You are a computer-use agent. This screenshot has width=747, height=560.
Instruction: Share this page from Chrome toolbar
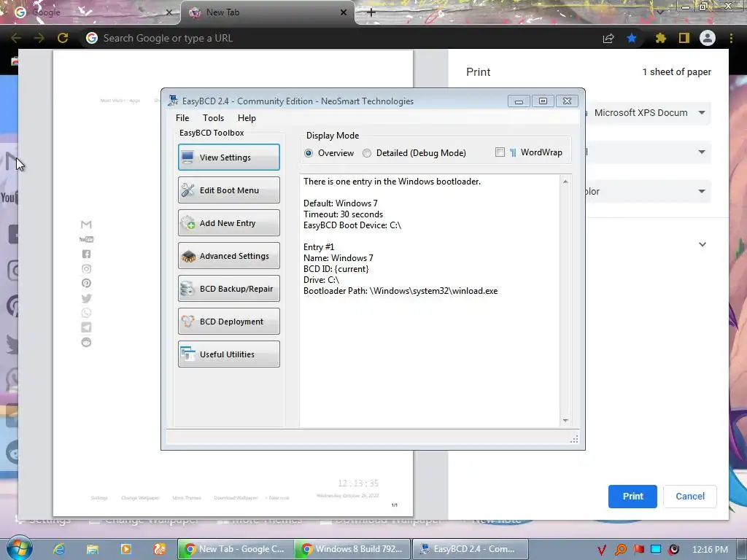pyautogui.click(x=608, y=39)
